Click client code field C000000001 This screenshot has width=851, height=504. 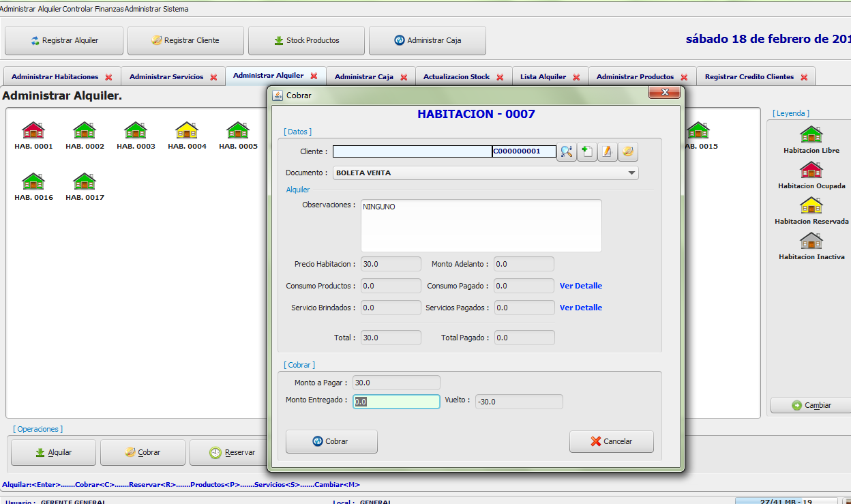[x=524, y=151]
